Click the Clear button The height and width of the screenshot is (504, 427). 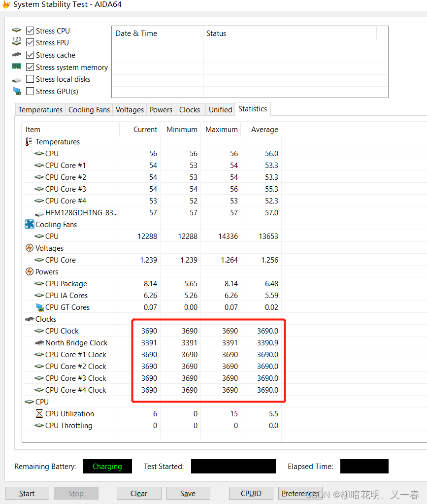tap(139, 493)
